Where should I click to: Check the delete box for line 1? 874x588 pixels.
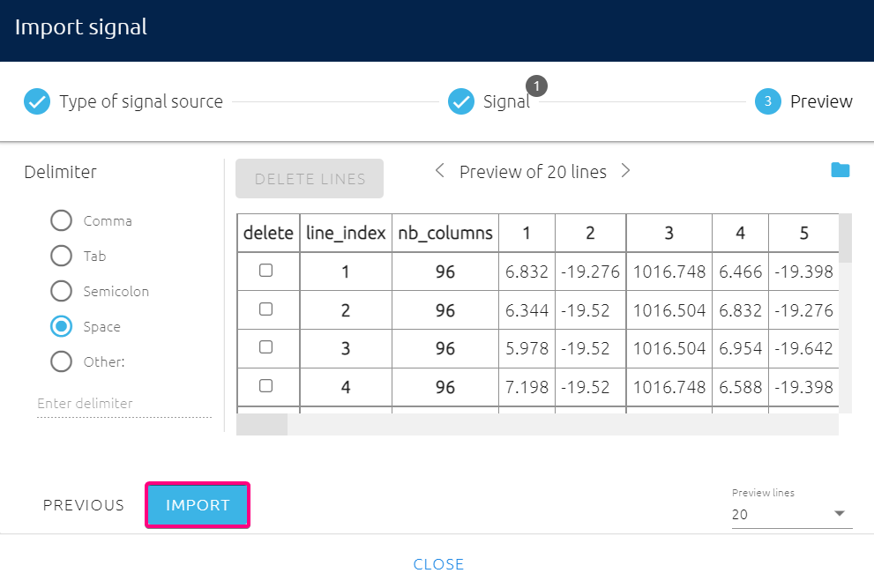266,272
